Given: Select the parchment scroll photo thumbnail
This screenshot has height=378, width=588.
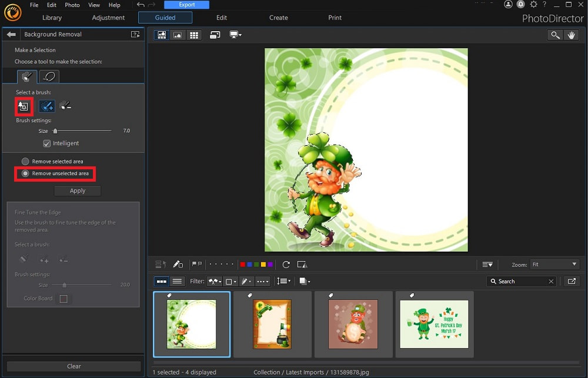Looking at the screenshot, I should [x=272, y=323].
